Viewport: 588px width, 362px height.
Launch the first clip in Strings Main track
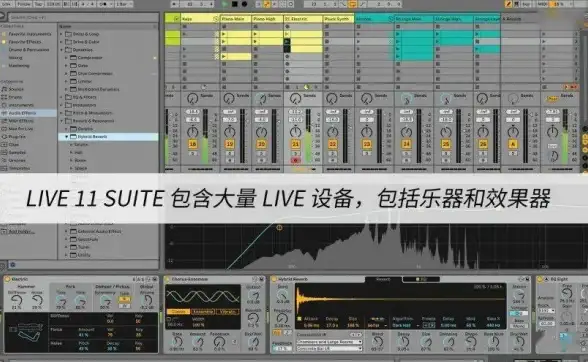tap(398, 34)
